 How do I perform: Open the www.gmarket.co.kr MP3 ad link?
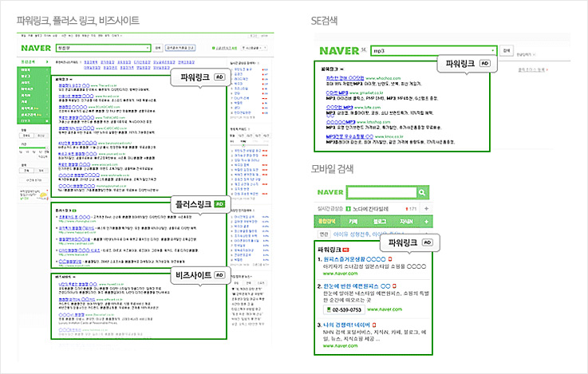click(x=339, y=93)
